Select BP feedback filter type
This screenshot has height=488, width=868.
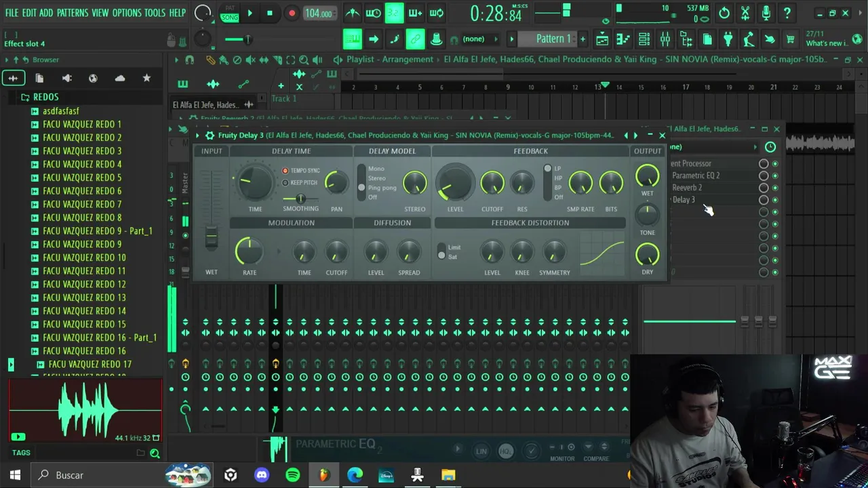click(x=558, y=188)
